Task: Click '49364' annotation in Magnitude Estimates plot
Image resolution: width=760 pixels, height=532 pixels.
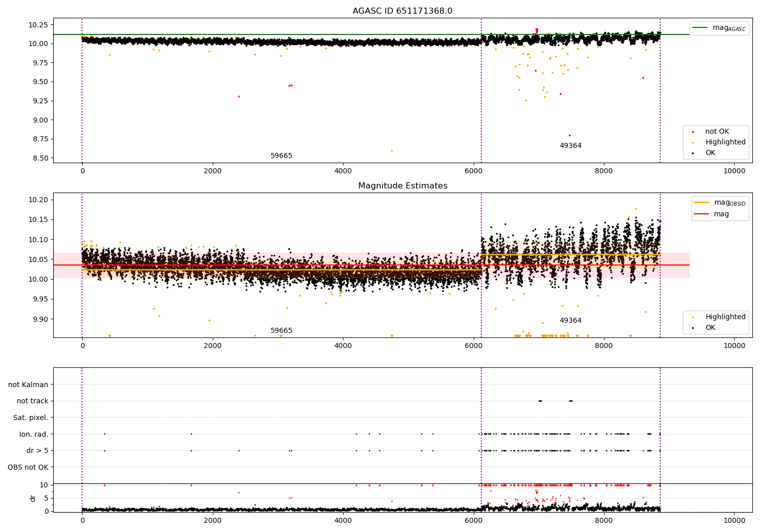Action: click(571, 321)
